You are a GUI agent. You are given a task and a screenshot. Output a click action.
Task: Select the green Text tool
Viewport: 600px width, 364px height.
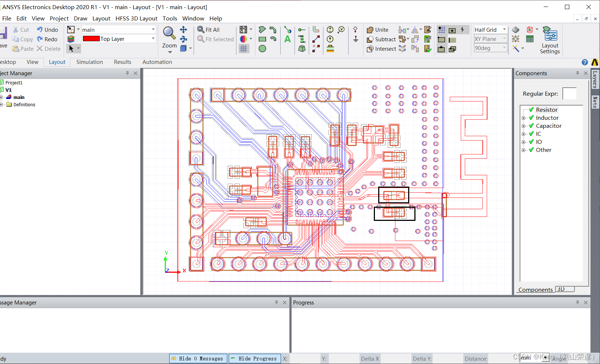288,39
